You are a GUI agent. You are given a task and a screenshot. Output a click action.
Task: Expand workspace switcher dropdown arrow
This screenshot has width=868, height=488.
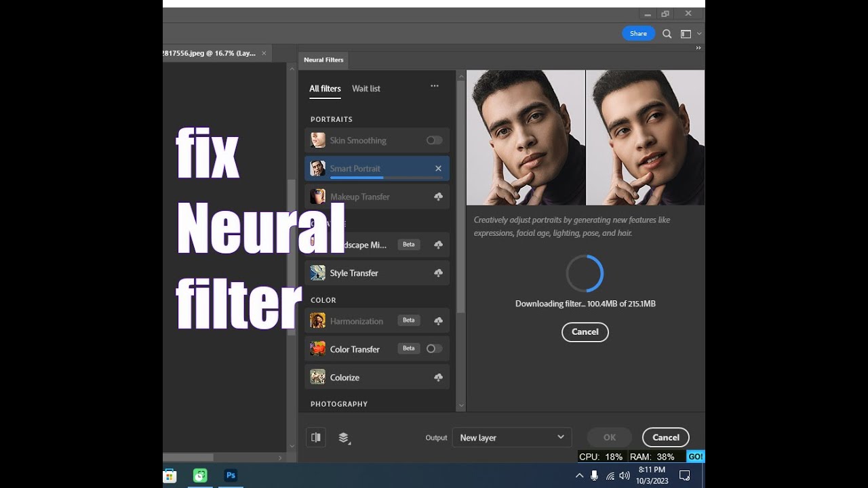coord(699,34)
